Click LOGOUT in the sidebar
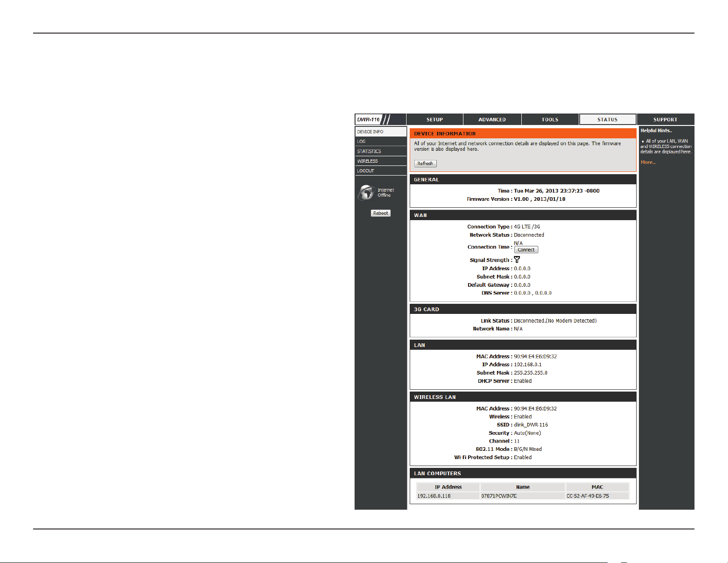This screenshot has width=728, height=563. click(x=381, y=171)
